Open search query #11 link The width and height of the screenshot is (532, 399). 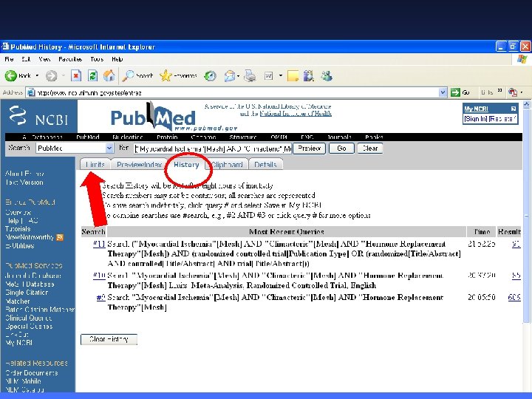tap(99, 244)
